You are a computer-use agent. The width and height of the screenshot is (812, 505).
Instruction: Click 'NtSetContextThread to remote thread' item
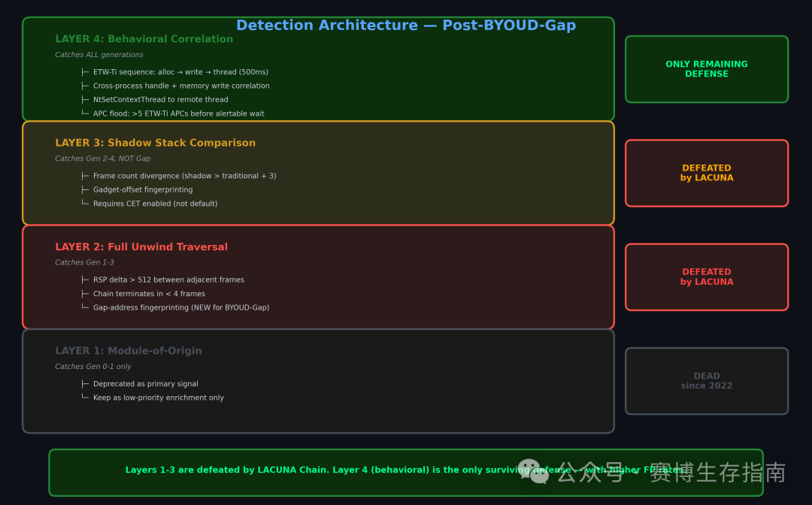pyautogui.click(x=161, y=100)
